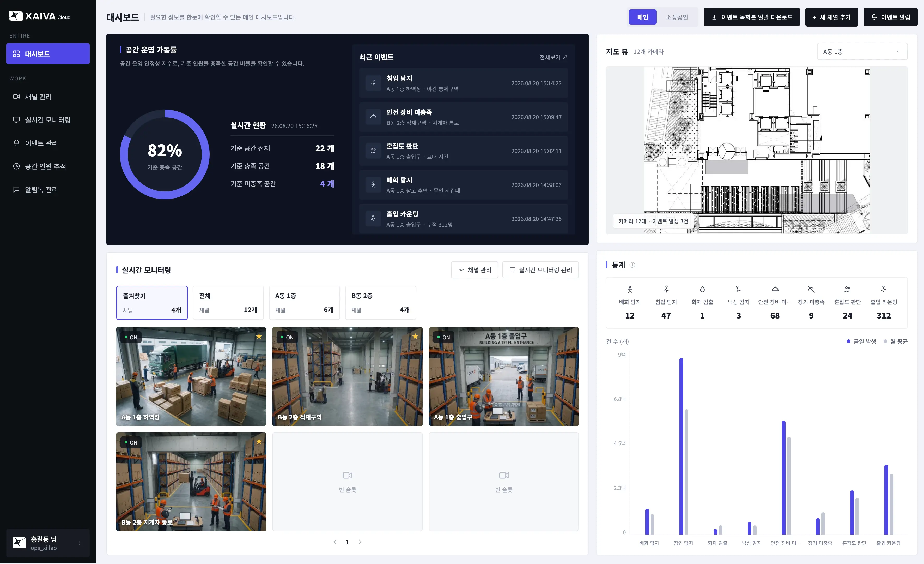Select the 즐겨찾기 channel tab
This screenshot has height=564, width=924.
tap(152, 303)
